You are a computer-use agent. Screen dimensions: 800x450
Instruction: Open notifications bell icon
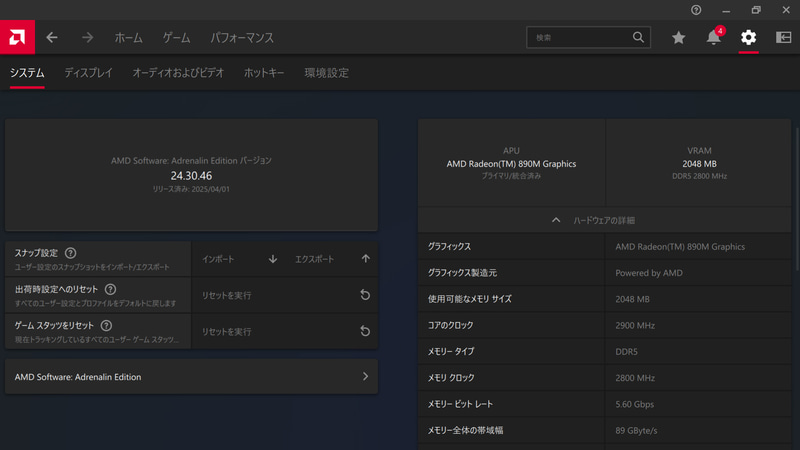(x=714, y=37)
